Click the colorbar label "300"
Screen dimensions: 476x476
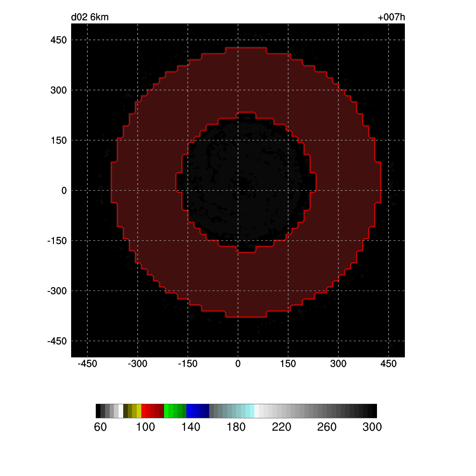(x=372, y=427)
